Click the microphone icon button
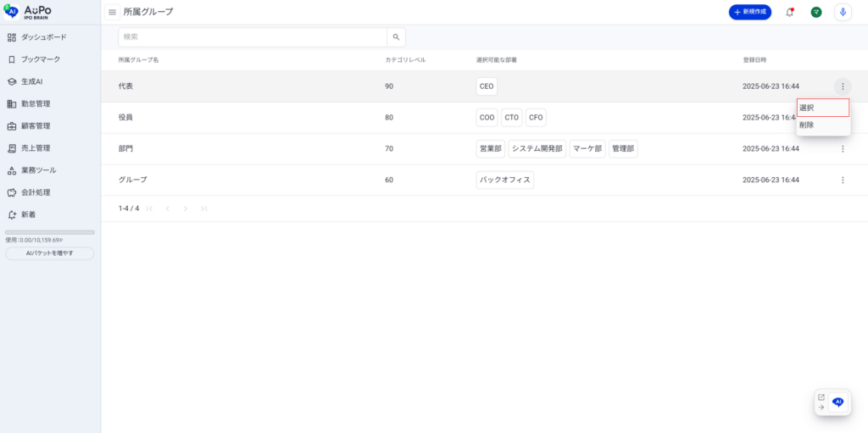868x433 pixels. pyautogui.click(x=842, y=12)
